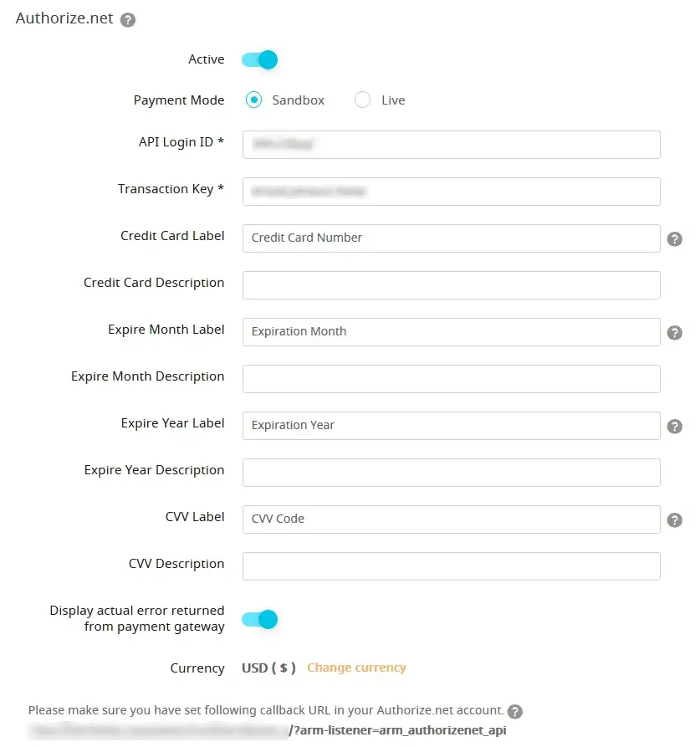The height and width of the screenshot is (747, 700).
Task: Edit the Expire Year Label field
Action: coord(452,426)
